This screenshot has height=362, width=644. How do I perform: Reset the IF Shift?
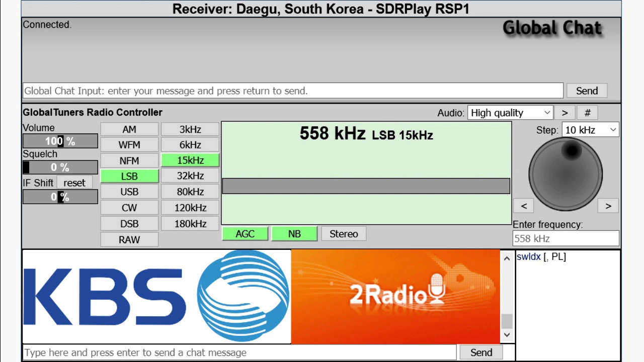[74, 183]
